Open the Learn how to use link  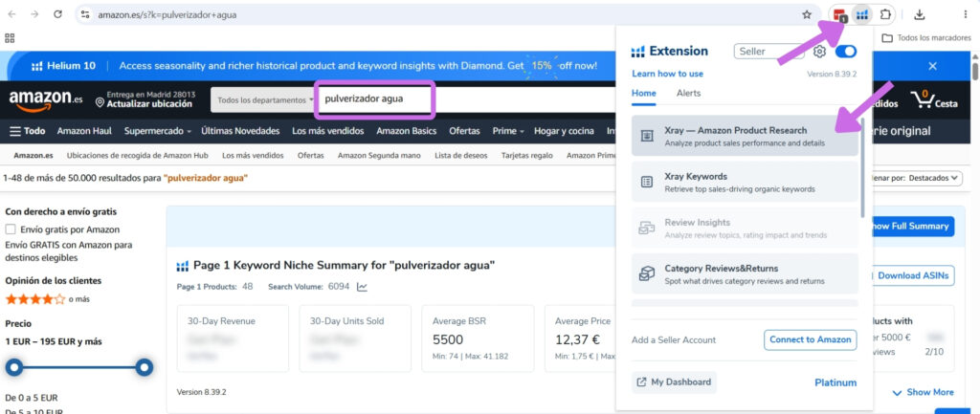point(667,74)
